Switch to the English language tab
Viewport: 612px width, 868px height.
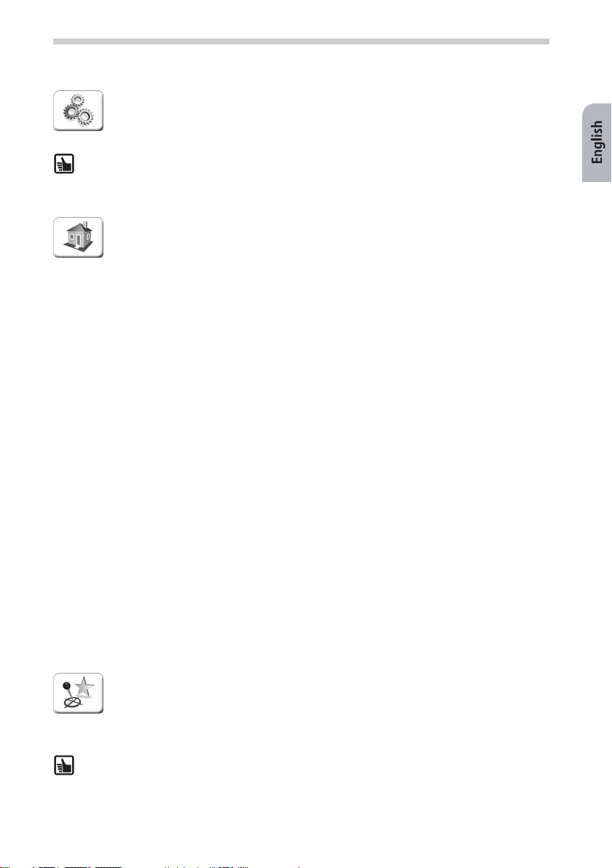click(x=597, y=142)
